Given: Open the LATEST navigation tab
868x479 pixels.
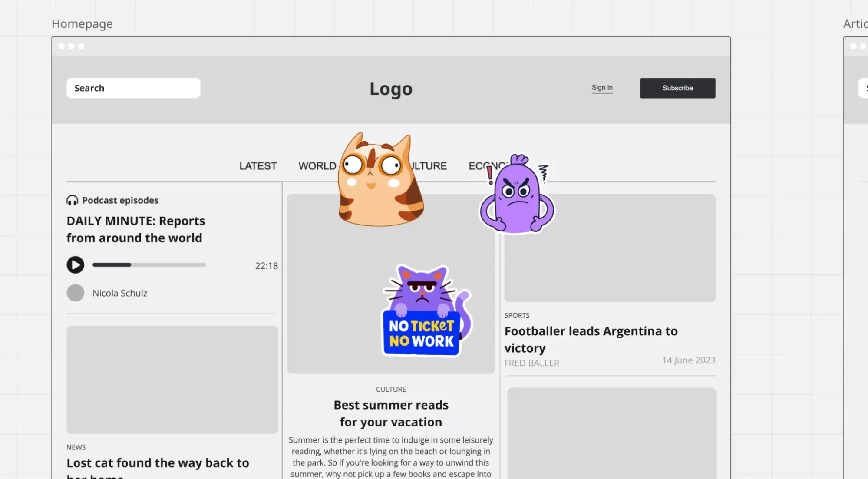Looking at the screenshot, I should click(257, 166).
